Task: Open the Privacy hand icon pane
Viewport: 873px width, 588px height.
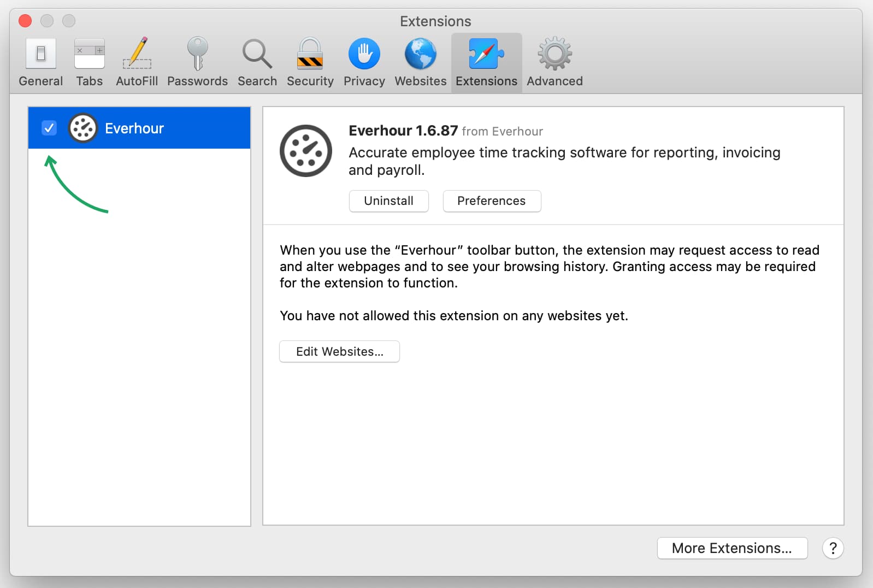Action: point(364,62)
